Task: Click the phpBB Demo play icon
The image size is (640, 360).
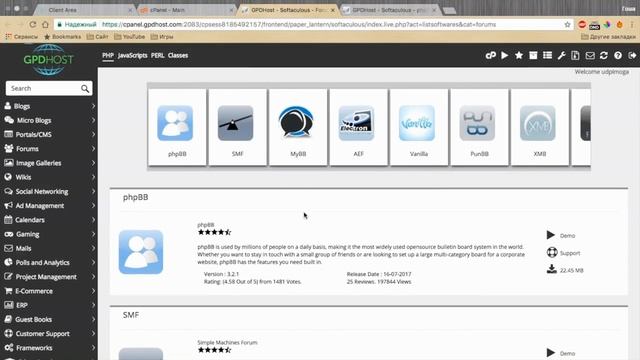Action: (x=551, y=235)
